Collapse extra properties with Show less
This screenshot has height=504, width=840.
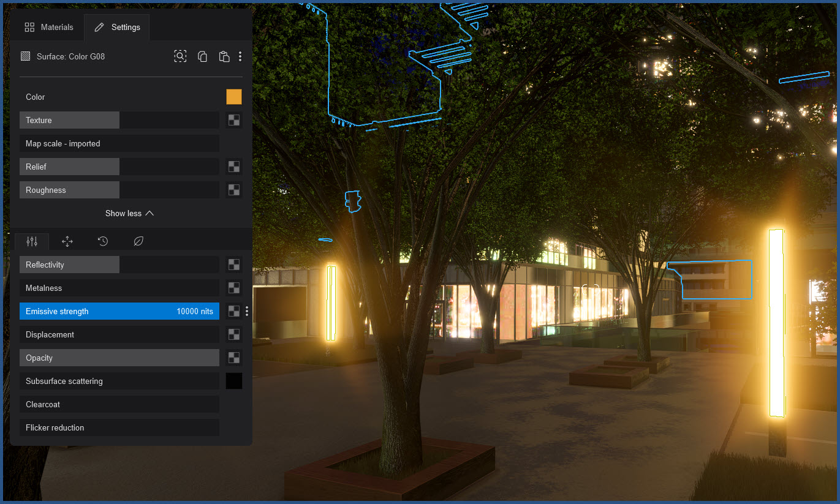[129, 213]
